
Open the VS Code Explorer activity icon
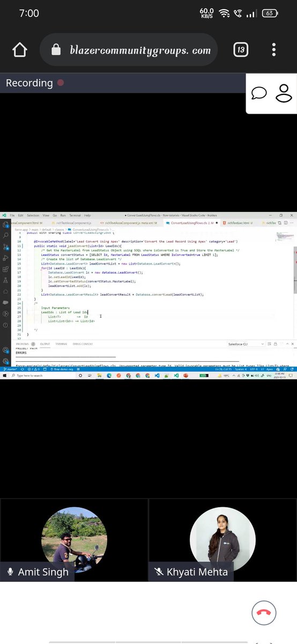click(5, 224)
